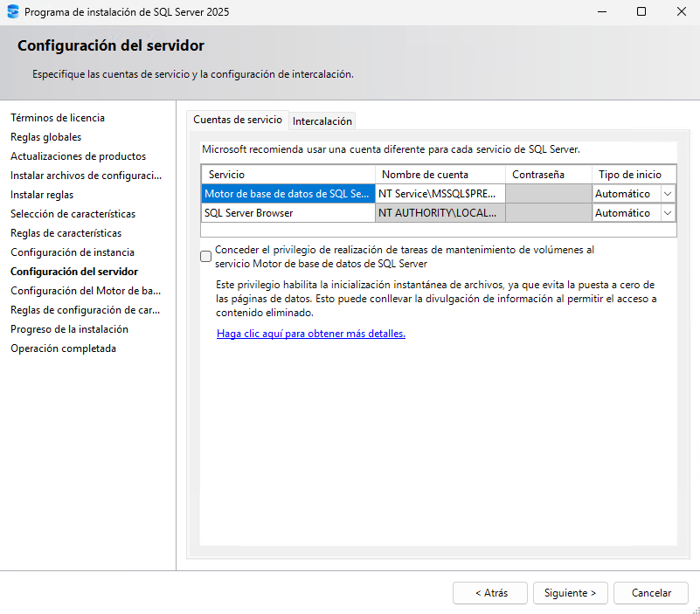The width and height of the screenshot is (700, 614).
Task: Click the password cell for the database engine
Action: click(549, 194)
